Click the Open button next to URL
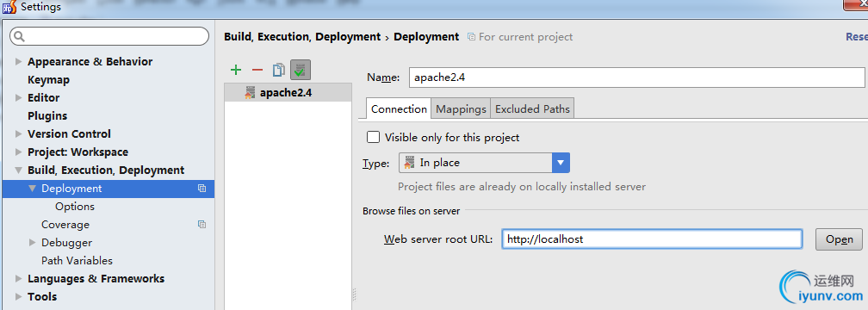868x310 pixels. pos(839,239)
